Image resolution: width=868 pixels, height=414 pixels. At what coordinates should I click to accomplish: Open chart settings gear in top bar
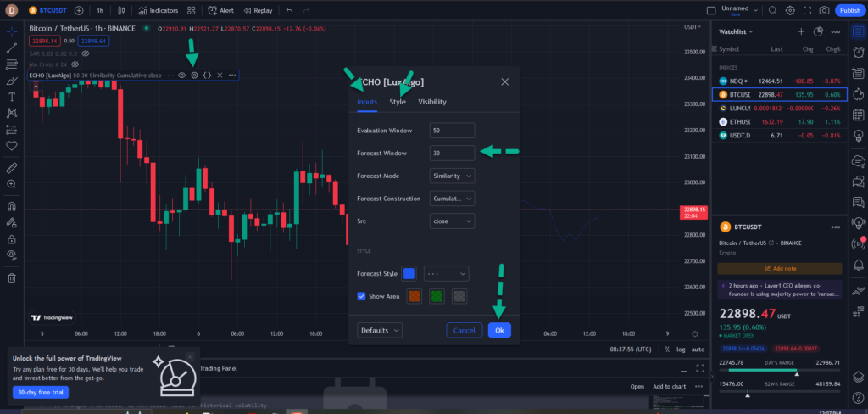[x=790, y=10]
